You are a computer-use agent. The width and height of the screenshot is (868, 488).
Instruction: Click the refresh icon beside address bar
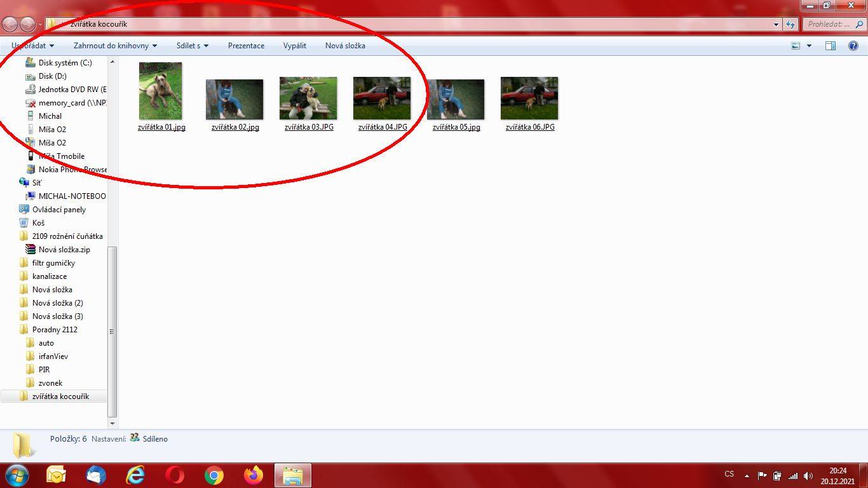coord(790,24)
